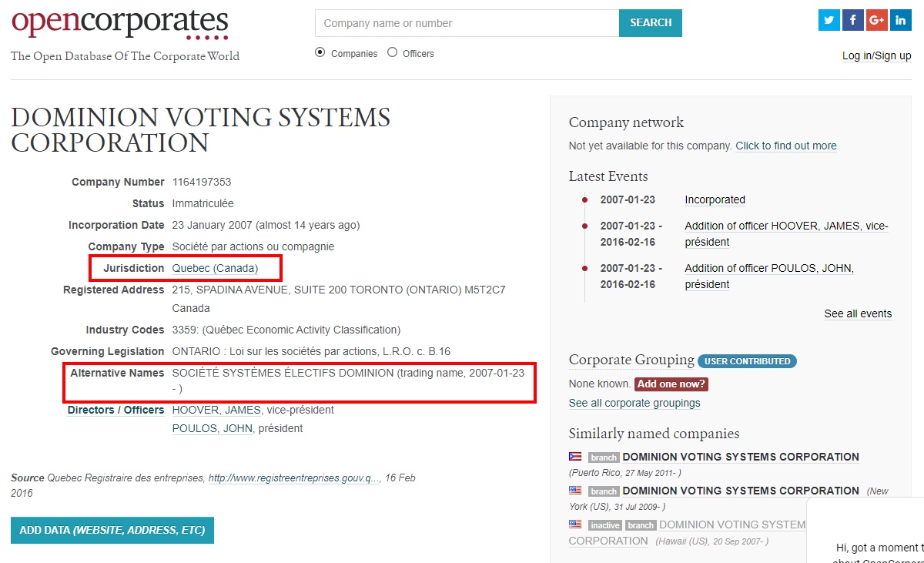Screen dimensions: 924x563
Task: Click the Latest Events heading
Action: 608,176
